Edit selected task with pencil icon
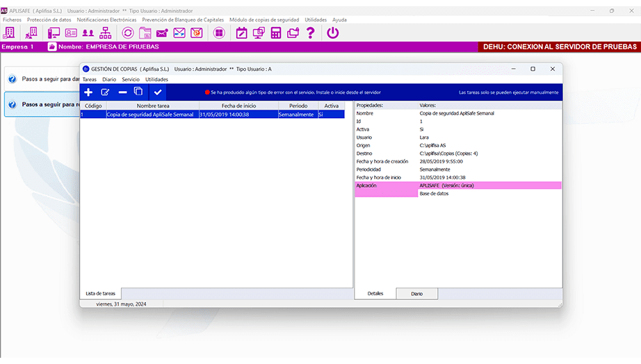641x364 pixels. pos(105,92)
